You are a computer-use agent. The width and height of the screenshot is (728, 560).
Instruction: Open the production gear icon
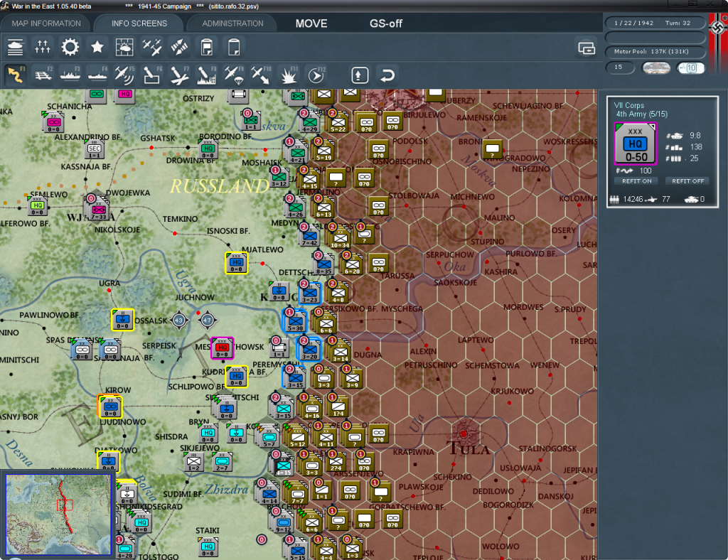70,48
